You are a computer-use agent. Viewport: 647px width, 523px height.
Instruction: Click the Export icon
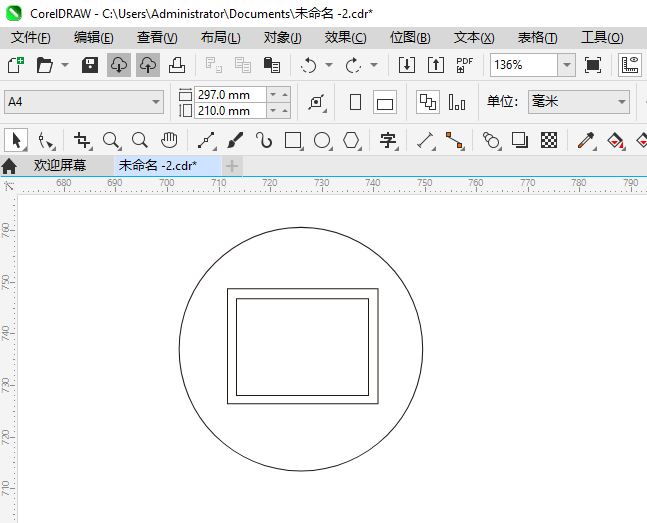point(436,65)
